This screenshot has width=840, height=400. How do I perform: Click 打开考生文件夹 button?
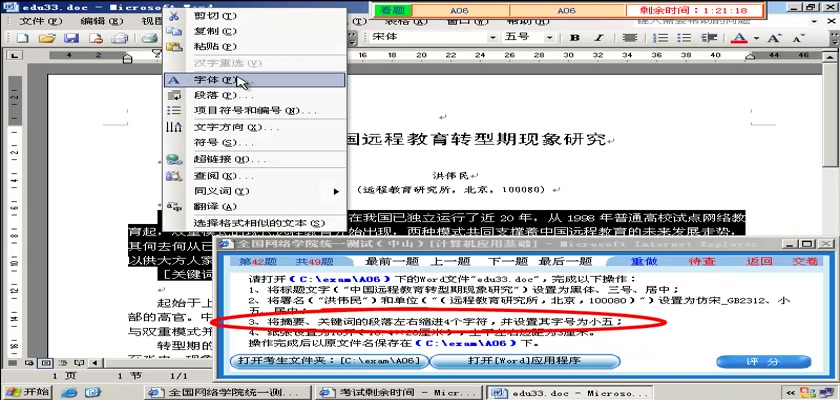point(329,361)
